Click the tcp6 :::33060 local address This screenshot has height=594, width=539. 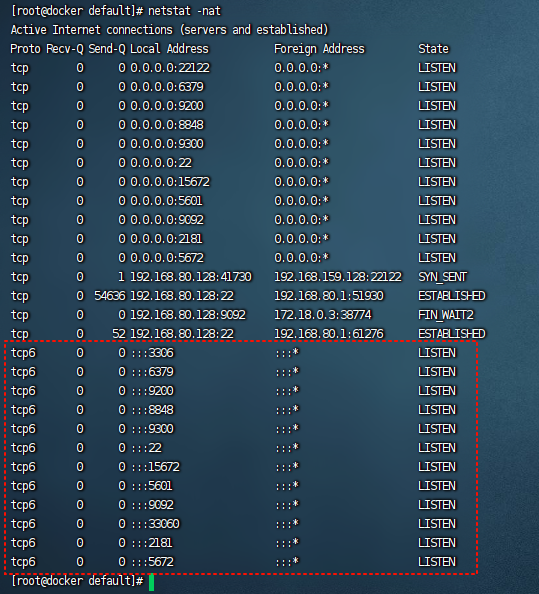pyautogui.click(x=155, y=524)
